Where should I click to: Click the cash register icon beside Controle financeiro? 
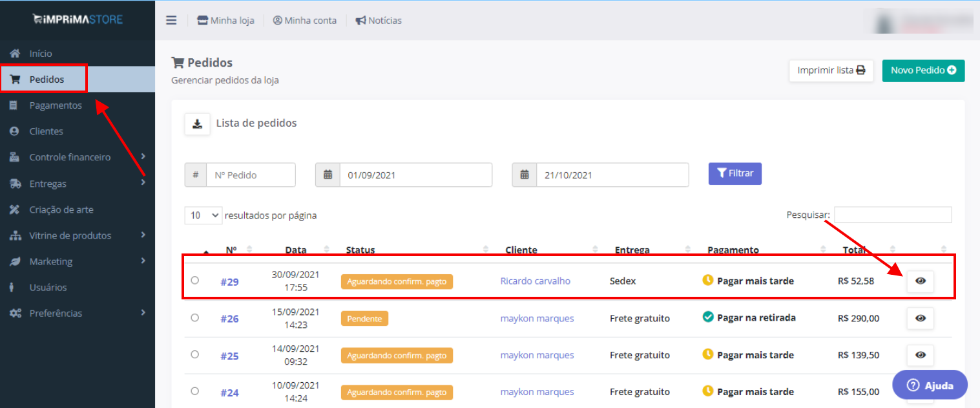(15, 157)
